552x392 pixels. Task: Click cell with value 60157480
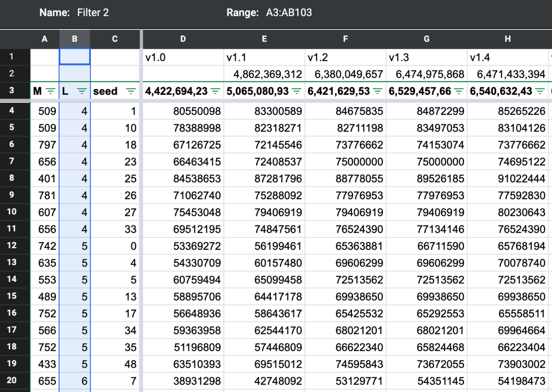coord(264,263)
